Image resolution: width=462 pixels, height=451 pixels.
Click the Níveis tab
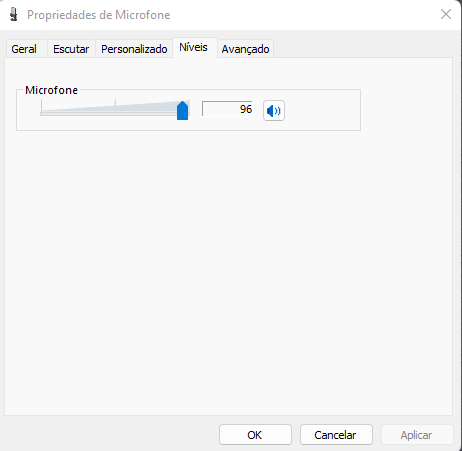[x=193, y=47]
